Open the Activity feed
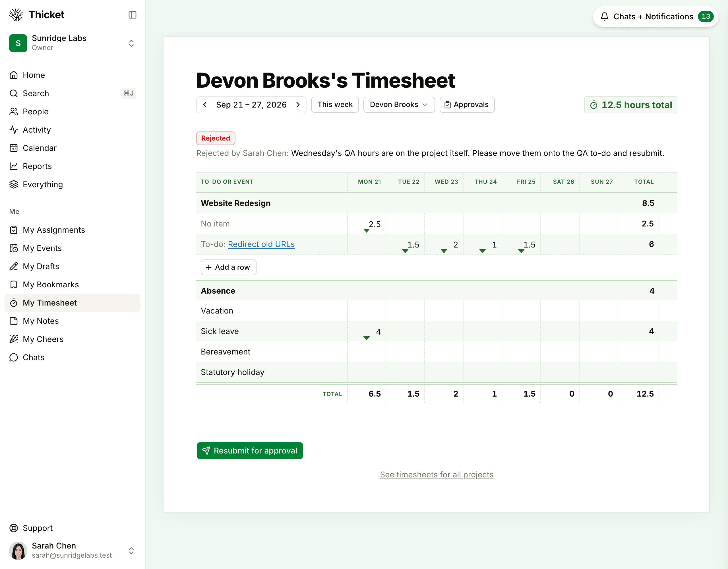The image size is (728, 569). pyautogui.click(x=72, y=130)
